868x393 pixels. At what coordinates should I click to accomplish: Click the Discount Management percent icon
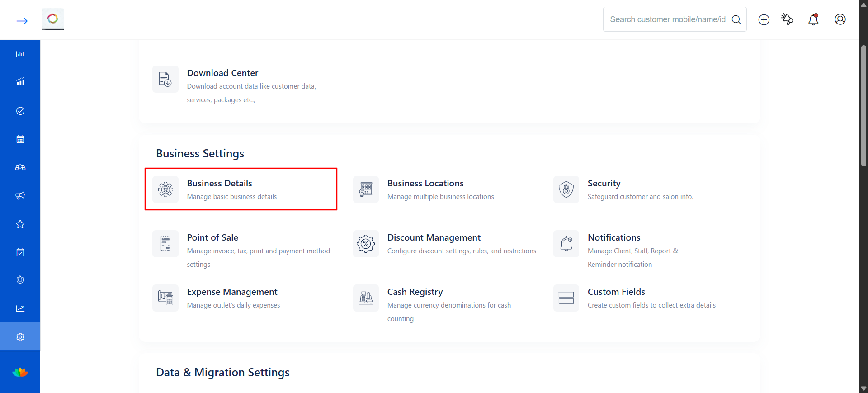[x=366, y=244]
